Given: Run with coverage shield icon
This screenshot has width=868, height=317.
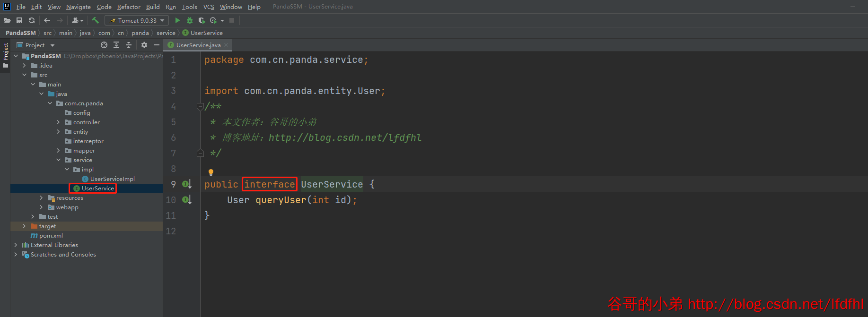Looking at the screenshot, I should coord(202,20).
